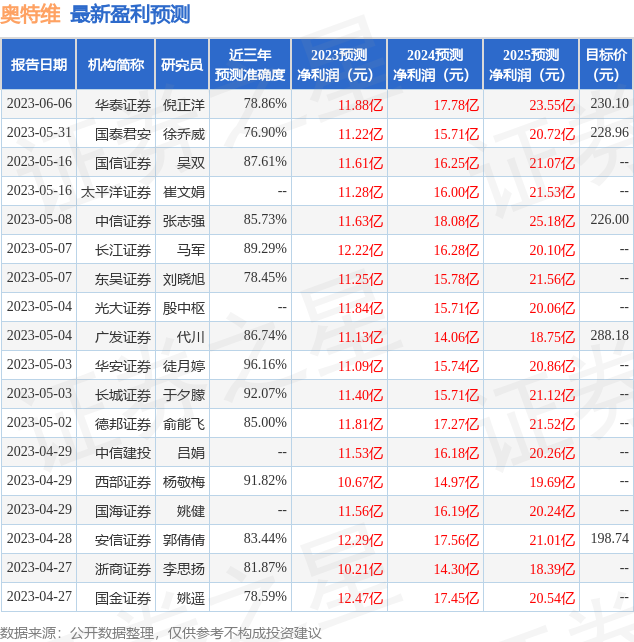The width and height of the screenshot is (634, 642).
Task: Select the 近三年预测准确度 column header
Action: click(x=250, y=64)
